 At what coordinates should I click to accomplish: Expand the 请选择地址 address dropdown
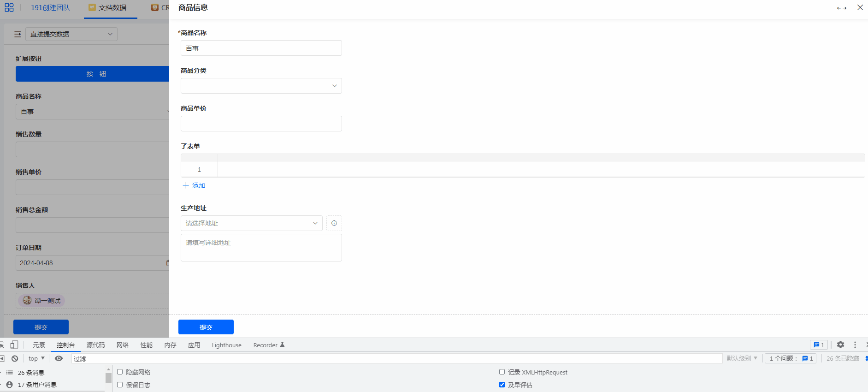tap(251, 223)
